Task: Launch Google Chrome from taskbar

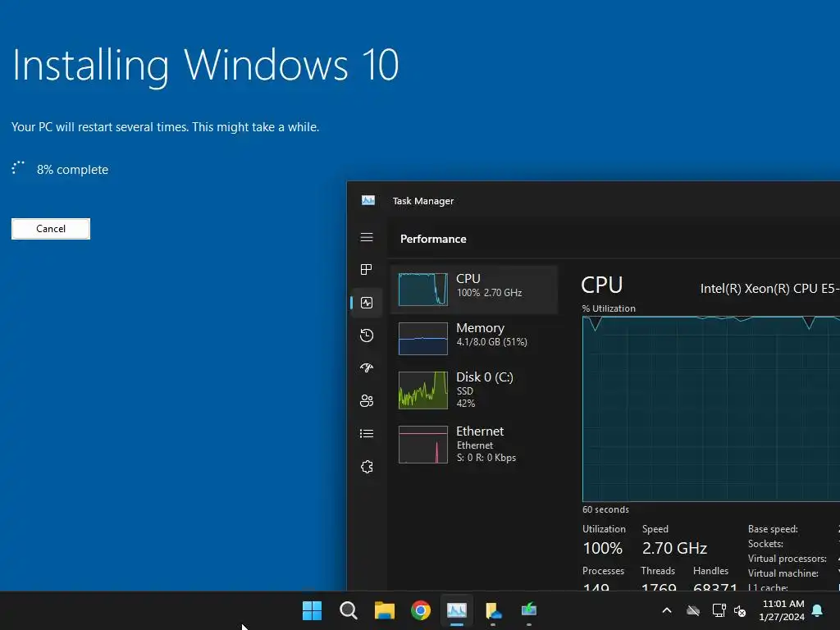Action: 421,610
